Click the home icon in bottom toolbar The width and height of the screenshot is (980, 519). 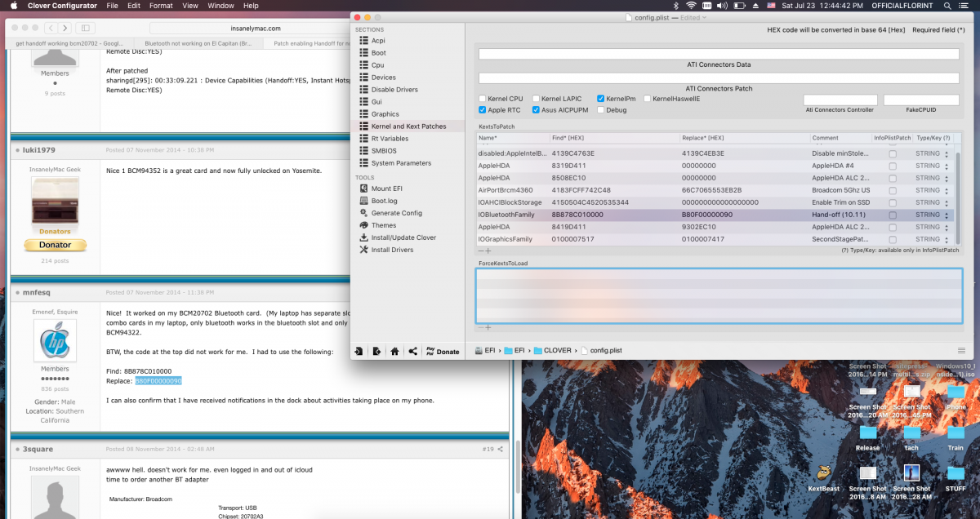[x=394, y=352]
